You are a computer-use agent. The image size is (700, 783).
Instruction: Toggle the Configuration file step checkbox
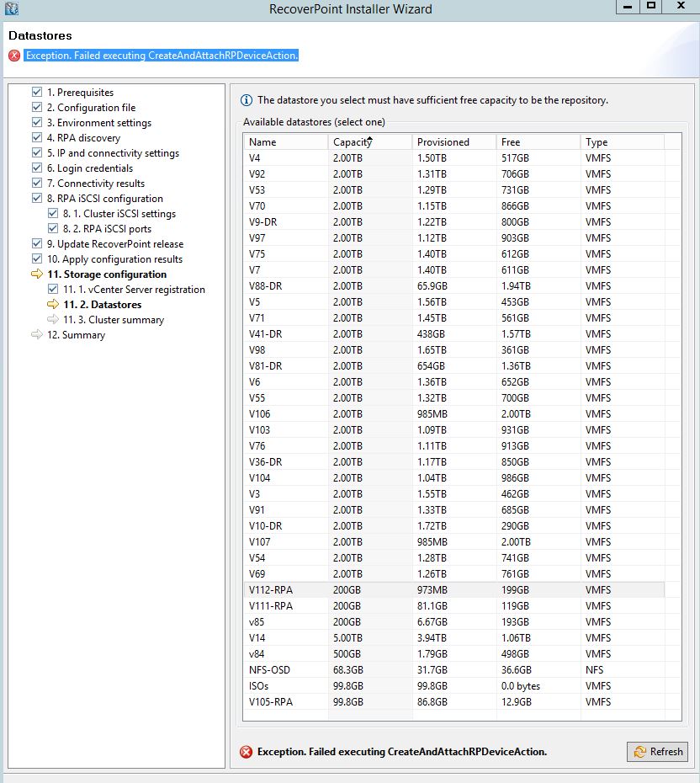point(37,107)
